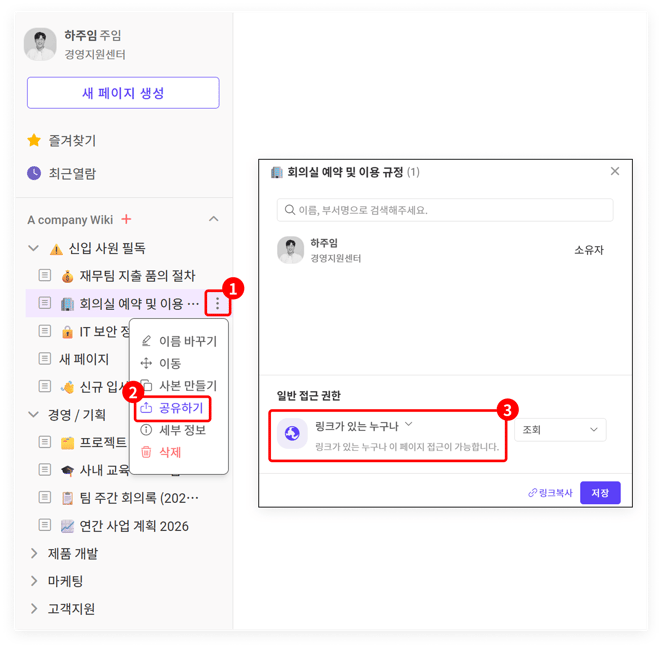Click the link access globe icon
The height and width of the screenshot is (648, 662).
pyautogui.click(x=292, y=432)
